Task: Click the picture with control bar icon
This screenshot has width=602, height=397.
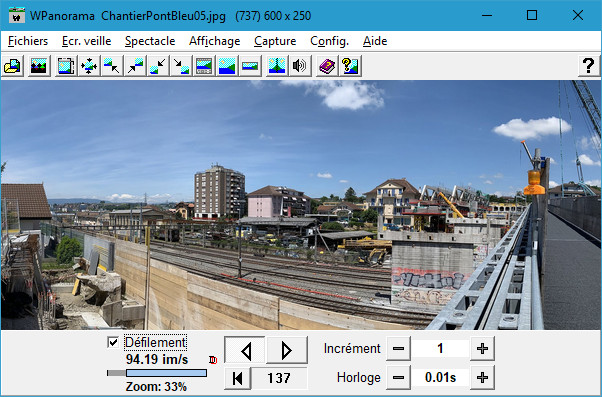Action: [x=204, y=66]
